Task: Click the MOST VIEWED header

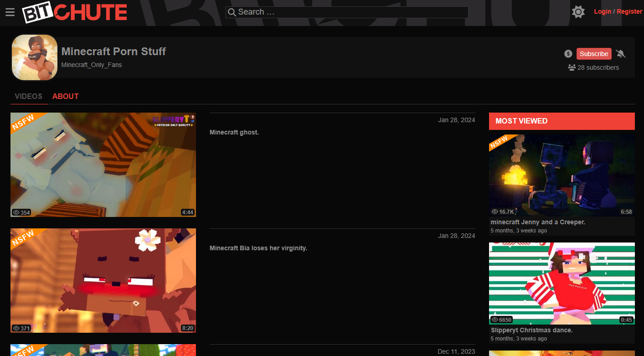Action: [562, 121]
